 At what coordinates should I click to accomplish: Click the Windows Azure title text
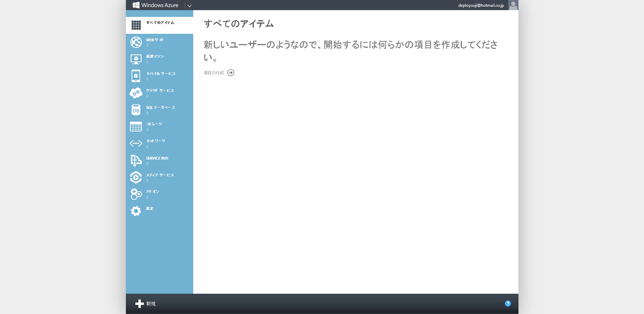point(160,5)
